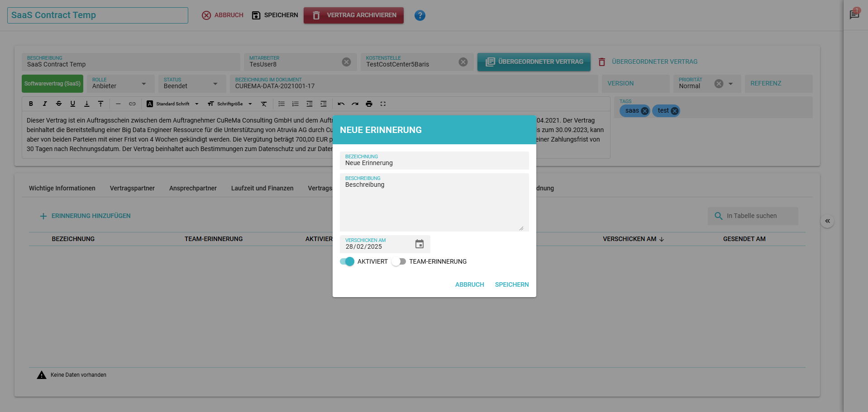The width and height of the screenshot is (868, 412).
Task: Save the reminder with dialog Speichern button
Action: [x=511, y=284]
